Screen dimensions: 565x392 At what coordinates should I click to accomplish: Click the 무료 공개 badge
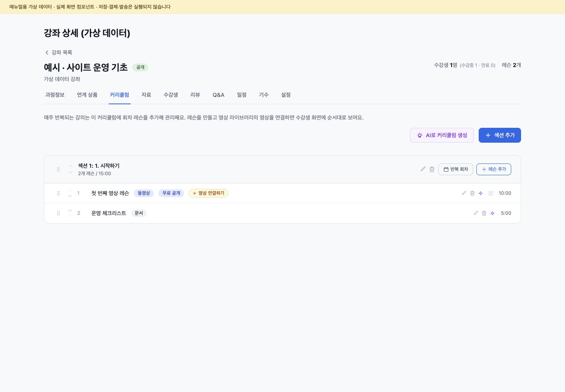(x=171, y=193)
